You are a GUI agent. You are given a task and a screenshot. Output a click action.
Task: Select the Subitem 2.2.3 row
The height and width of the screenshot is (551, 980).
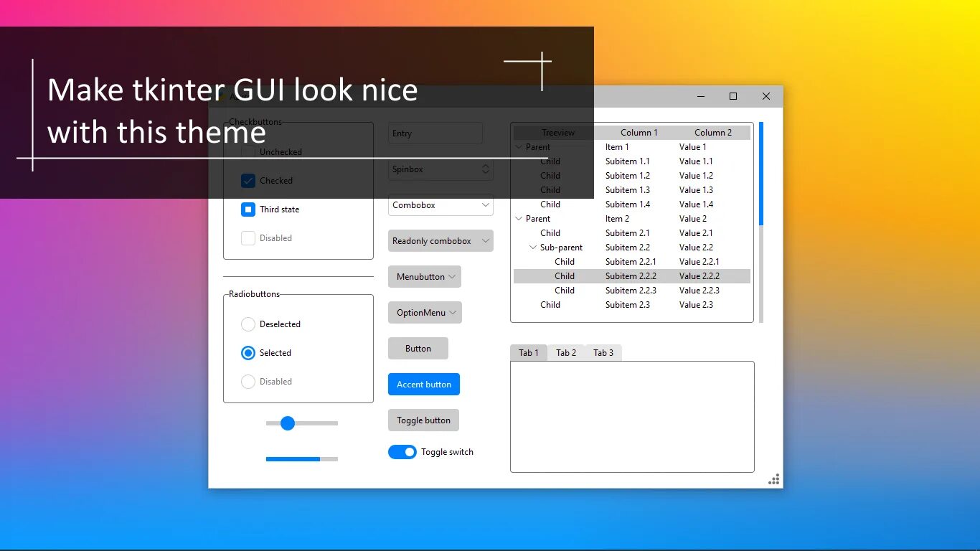[632, 291]
